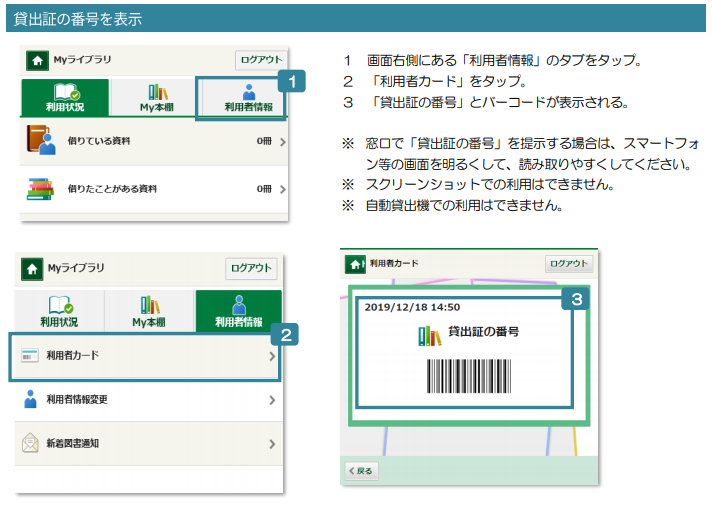The height and width of the screenshot is (505, 712).
Task: Click ログアウト in the second Myライブラリ panel
Action: pos(251,268)
